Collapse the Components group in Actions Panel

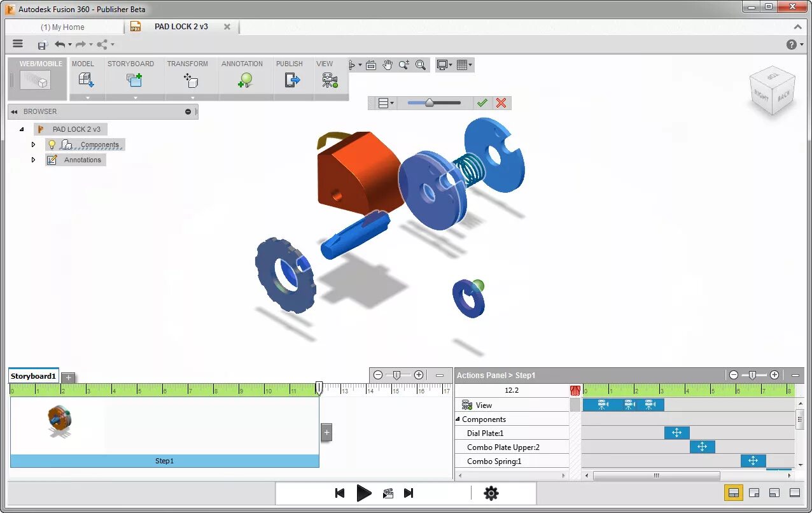pos(458,419)
